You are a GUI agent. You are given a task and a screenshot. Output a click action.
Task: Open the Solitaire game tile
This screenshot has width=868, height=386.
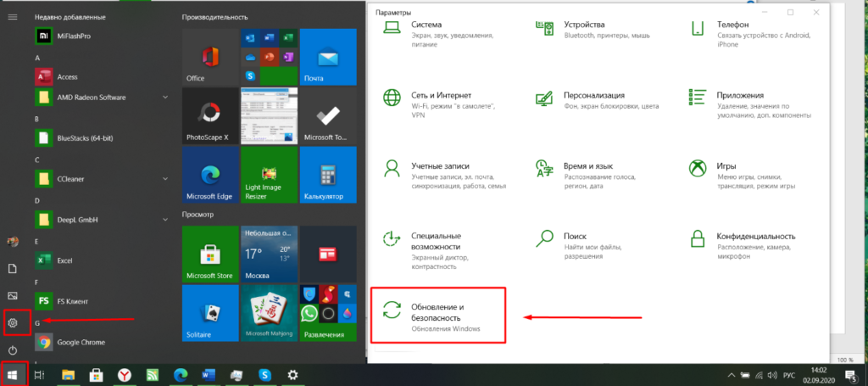pyautogui.click(x=209, y=312)
